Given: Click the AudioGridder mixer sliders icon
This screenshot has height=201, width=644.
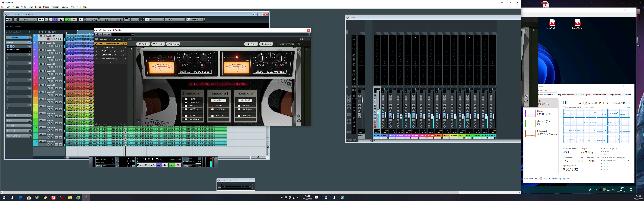Looking at the screenshot, I should tap(125, 40).
